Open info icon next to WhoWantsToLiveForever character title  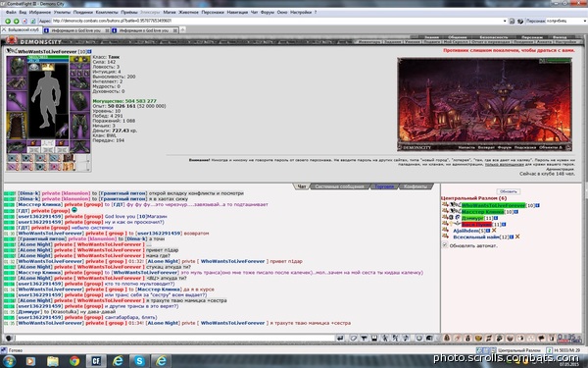(x=89, y=51)
